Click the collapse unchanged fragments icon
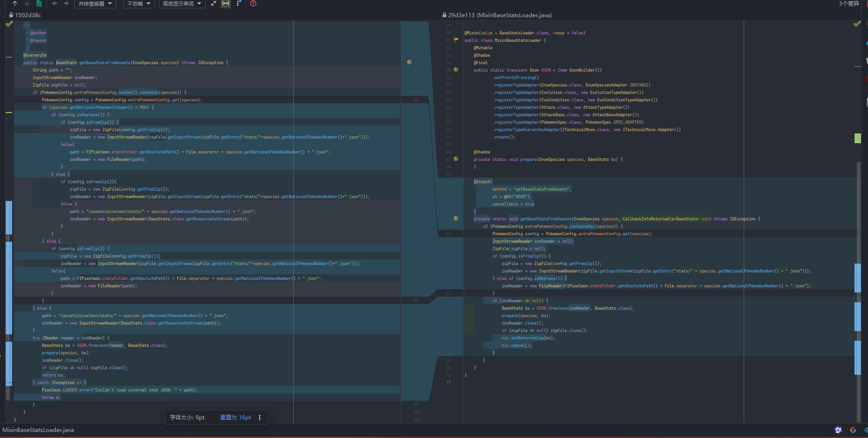Image resolution: width=868 pixels, height=438 pixels. [x=213, y=3]
